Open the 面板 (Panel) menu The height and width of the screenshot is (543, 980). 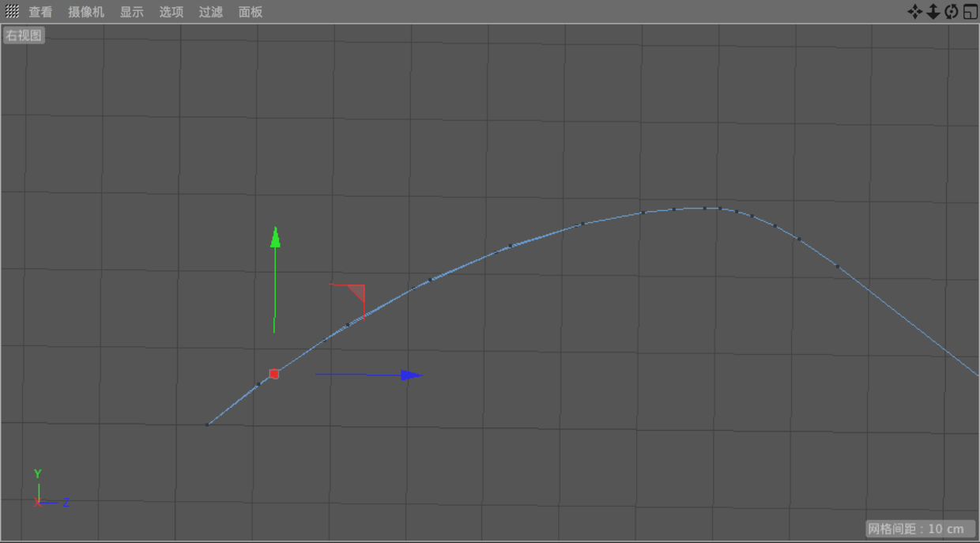tap(251, 12)
